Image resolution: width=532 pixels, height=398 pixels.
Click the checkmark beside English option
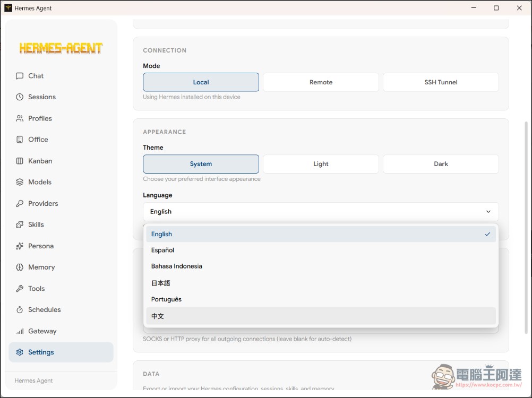[487, 234]
